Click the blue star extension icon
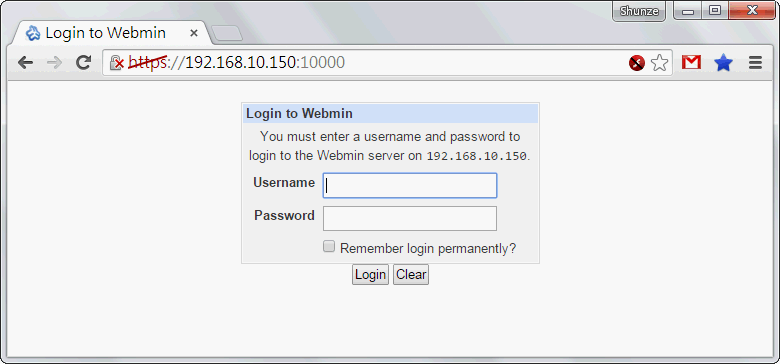The height and width of the screenshot is (364, 780). pyautogui.click(x=723, y=63)
